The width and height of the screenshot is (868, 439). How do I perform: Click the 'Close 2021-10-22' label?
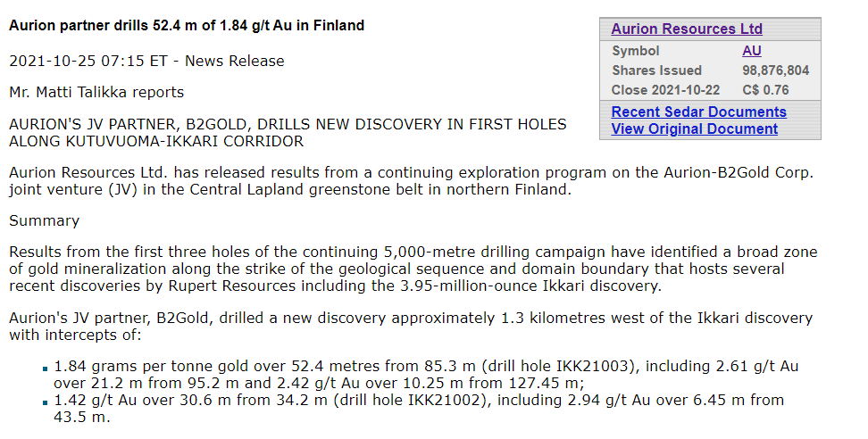pyautogui.click(x=666, y=90)
